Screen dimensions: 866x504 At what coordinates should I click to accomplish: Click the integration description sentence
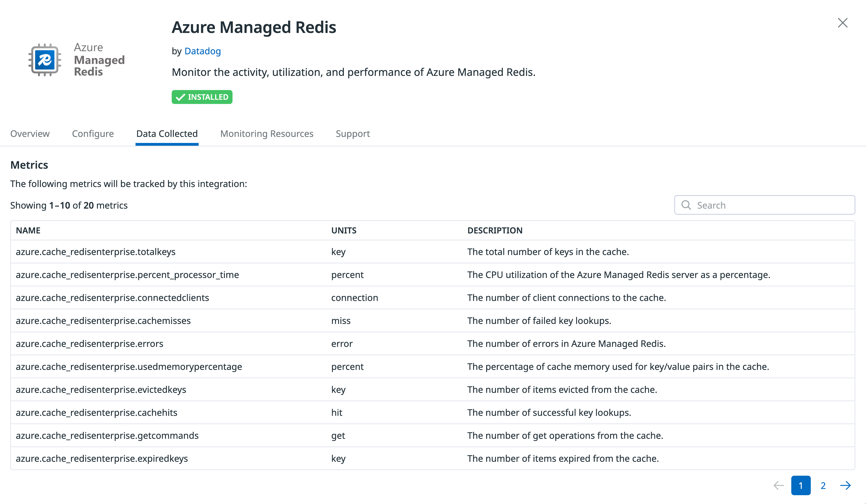click(354, 72)
